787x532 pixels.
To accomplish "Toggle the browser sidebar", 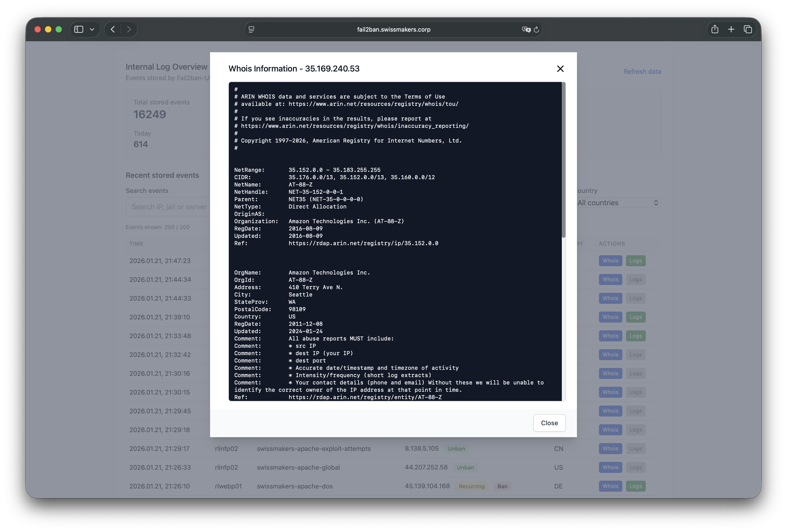I will click(79, 29).
